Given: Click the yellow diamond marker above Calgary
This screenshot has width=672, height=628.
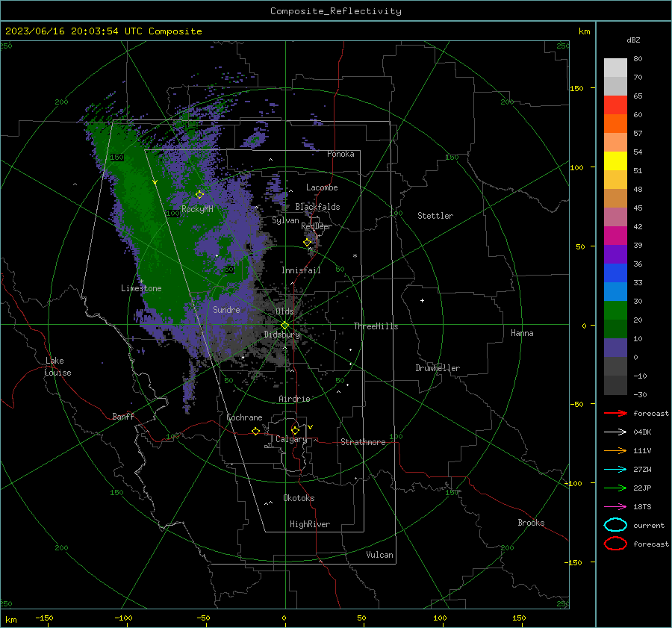Looking at the screenshot, I should point(295,430).
